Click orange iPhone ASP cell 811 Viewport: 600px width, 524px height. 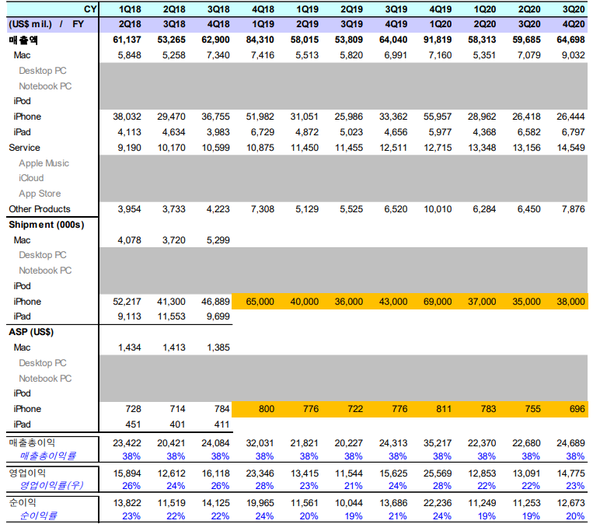[x=442, y=410]
